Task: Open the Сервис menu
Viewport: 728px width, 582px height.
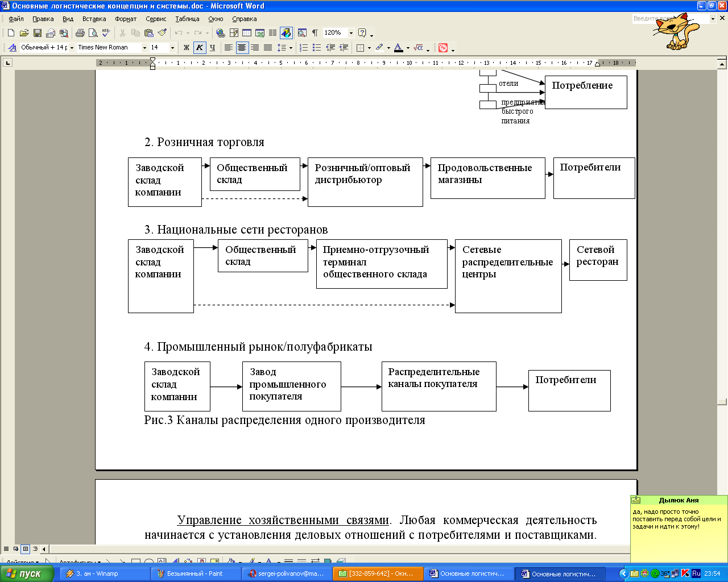Action: (156, 19)
